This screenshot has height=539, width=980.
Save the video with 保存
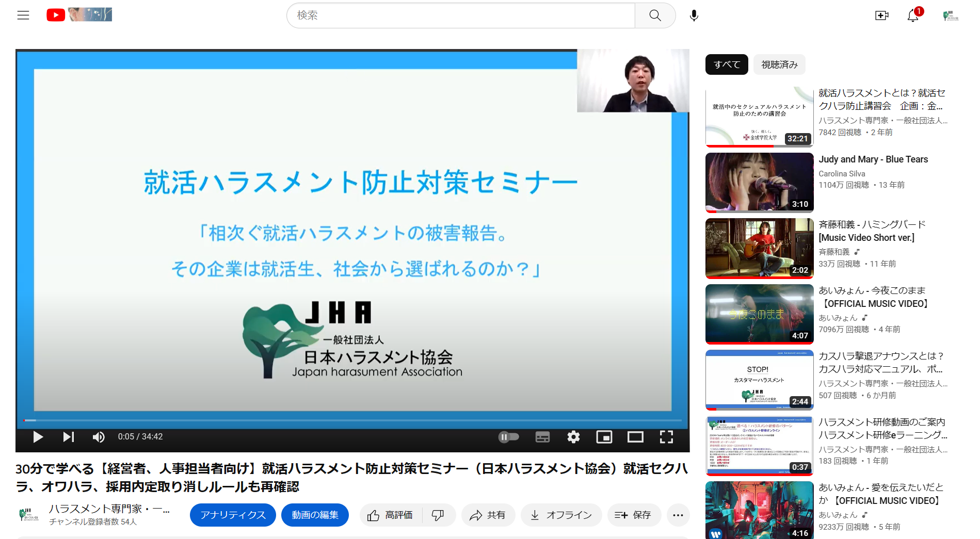(x=634, y=515)
